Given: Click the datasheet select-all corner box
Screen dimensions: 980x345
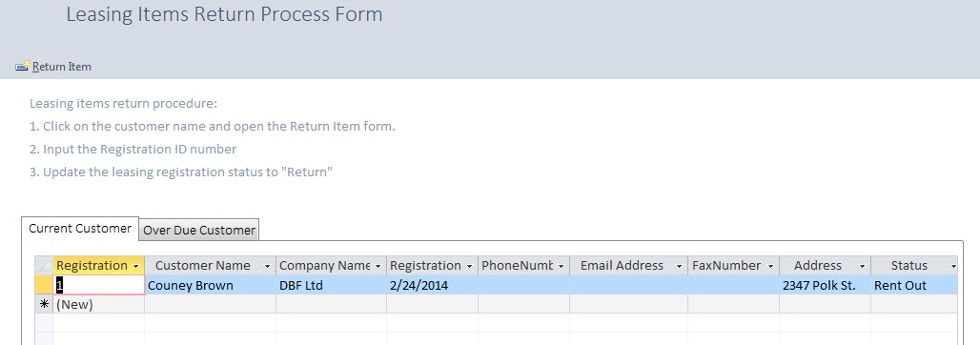Looking at the screenshot, I should click(45, 266).
